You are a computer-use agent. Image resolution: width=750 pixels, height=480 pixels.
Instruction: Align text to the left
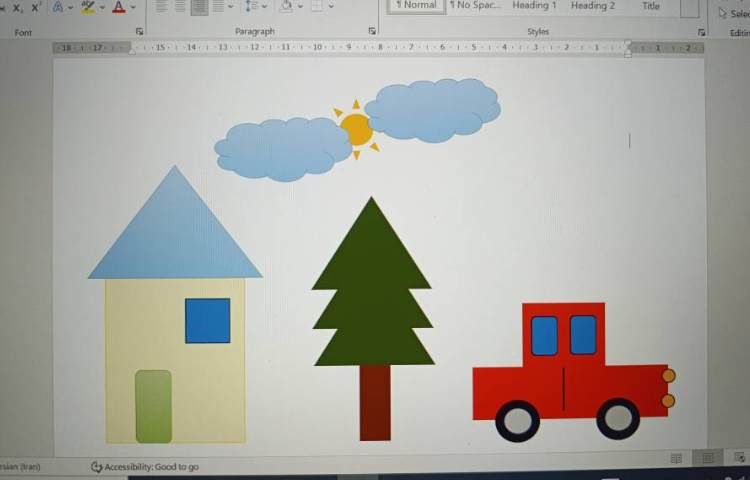(162, 7)
